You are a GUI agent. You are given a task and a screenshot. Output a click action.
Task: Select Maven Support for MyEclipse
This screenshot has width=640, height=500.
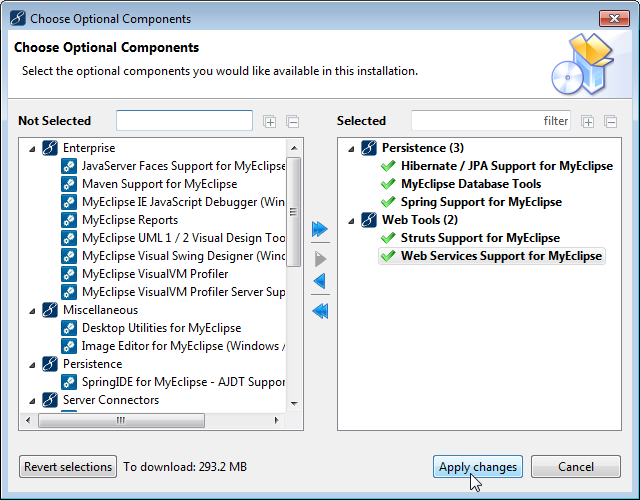(159, 184)
